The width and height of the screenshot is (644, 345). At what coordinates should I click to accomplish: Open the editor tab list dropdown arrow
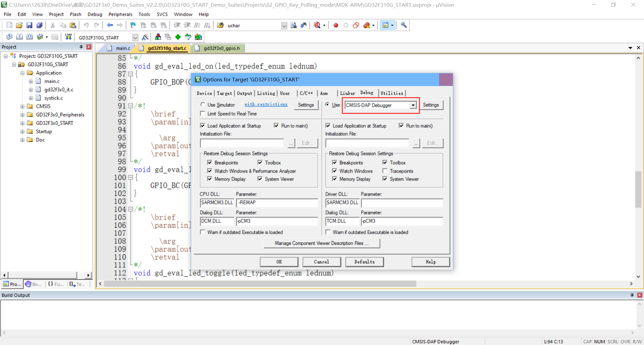click(x=630, y=48)
